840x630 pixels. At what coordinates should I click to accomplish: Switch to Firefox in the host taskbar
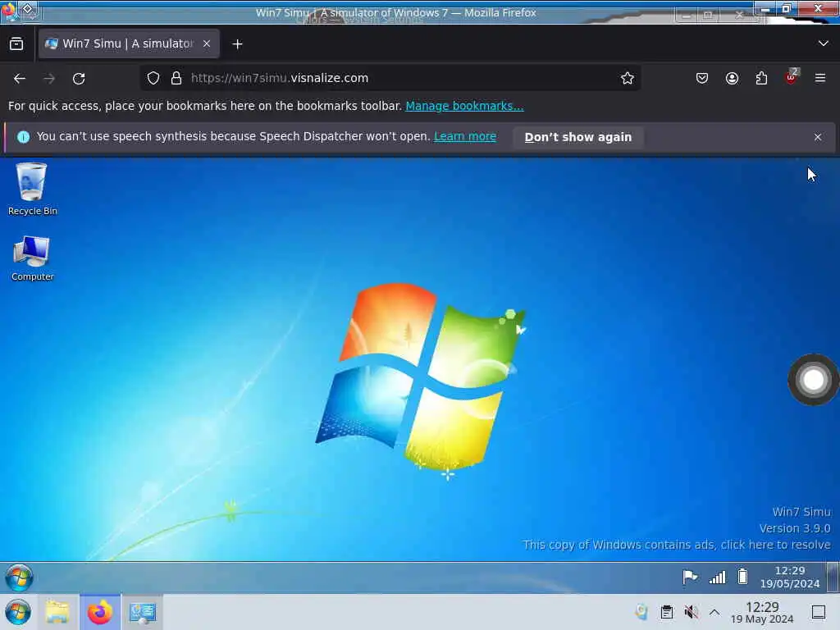click(x=100, y=612)
